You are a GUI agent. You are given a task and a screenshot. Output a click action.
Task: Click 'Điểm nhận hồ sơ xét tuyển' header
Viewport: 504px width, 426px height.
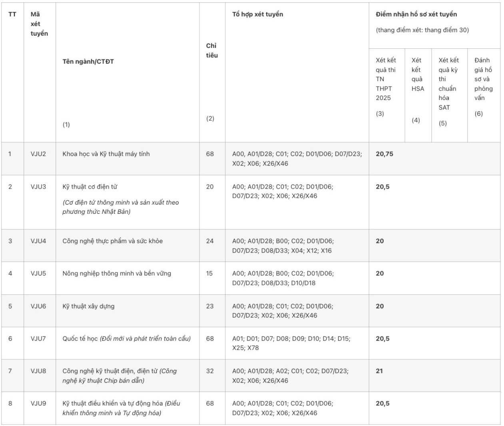[416, 14]
